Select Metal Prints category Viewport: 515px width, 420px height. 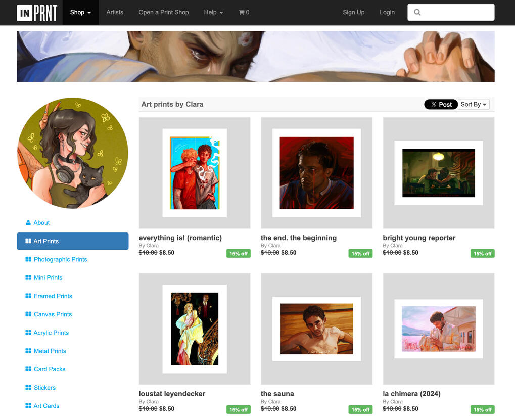(x=73, y=351)
